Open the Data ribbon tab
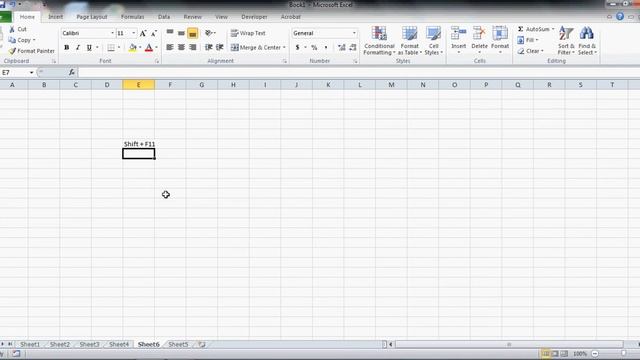This screenshot has height=360, width=640. (164, 17)
